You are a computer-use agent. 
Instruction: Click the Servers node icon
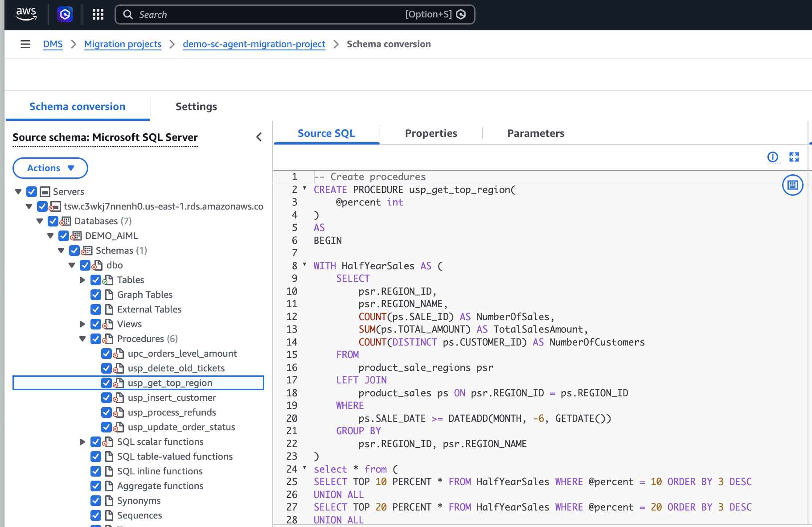coord(45,192)
